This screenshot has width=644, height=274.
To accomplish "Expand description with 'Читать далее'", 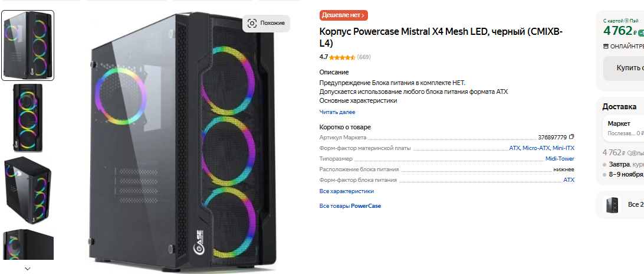I will click(x=337, y=112).
